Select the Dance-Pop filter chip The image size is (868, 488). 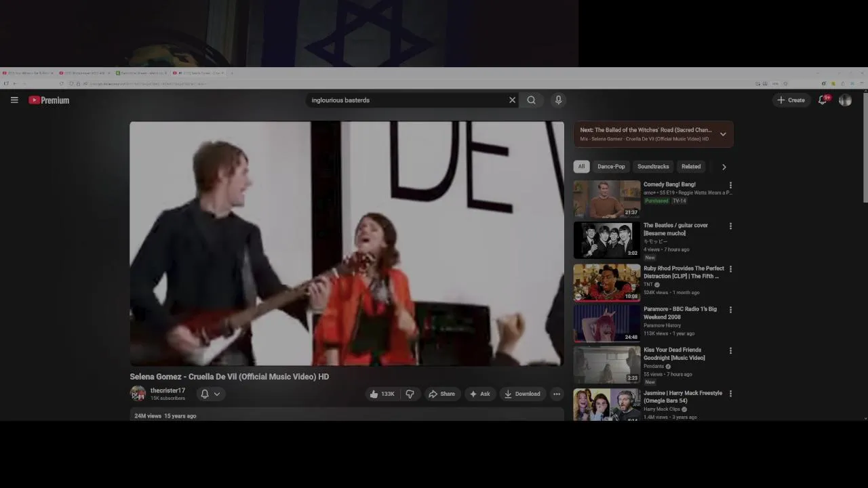point(611,167)
